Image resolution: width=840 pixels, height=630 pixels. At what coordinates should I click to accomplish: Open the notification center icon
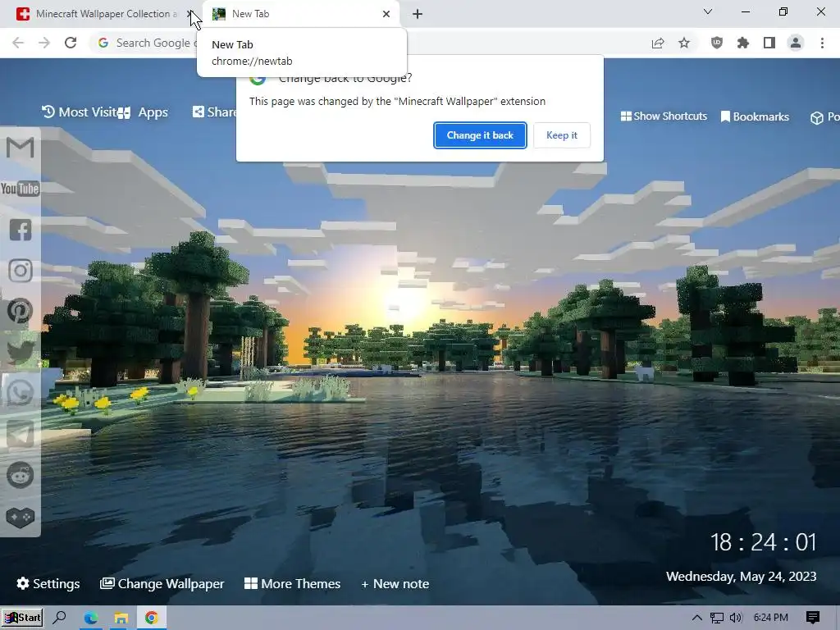[x=813, y=618]
